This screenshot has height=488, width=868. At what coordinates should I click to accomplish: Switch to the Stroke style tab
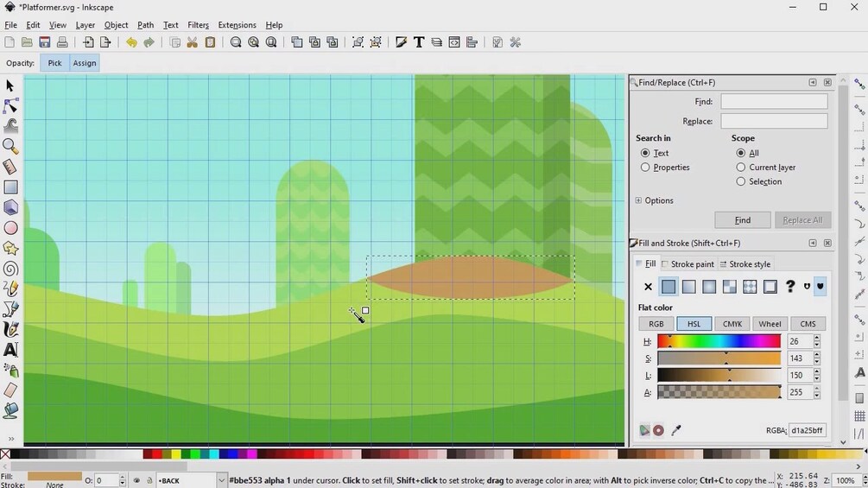[x=745, y=264]
